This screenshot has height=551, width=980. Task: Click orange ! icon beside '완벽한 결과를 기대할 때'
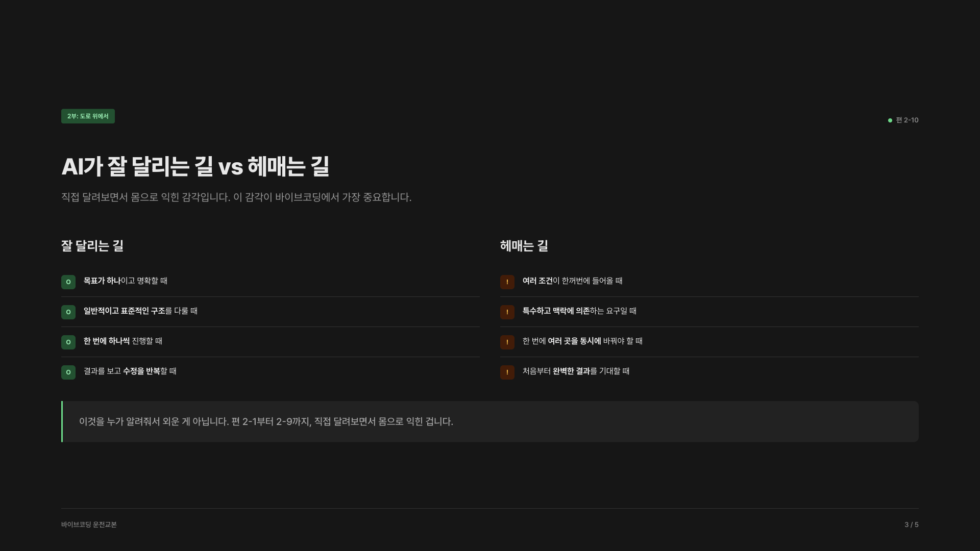pyautogui.click(x=507, y=372)
